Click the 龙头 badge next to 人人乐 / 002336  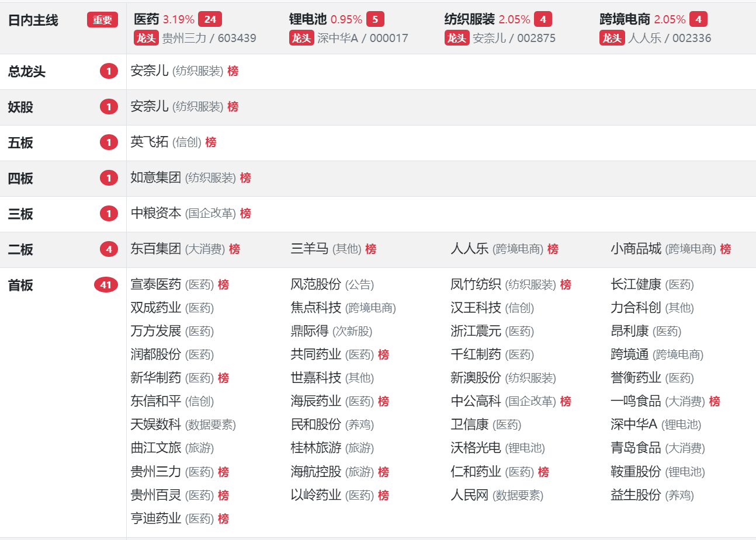click(612, 38)
